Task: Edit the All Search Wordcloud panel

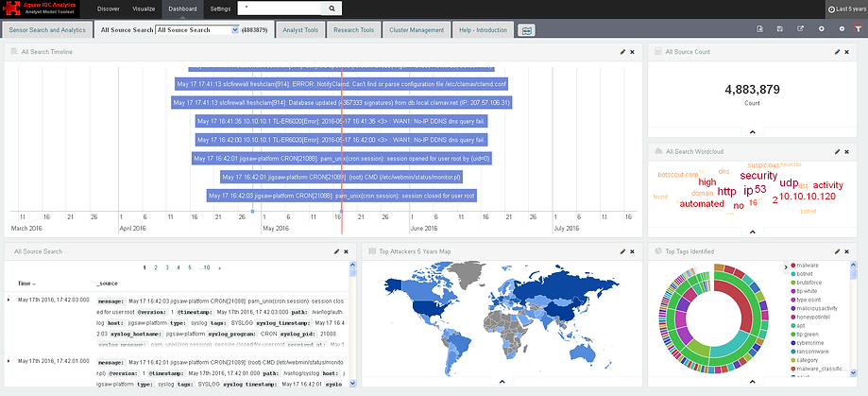Action: pyautogui.click(x=837, y=151)
